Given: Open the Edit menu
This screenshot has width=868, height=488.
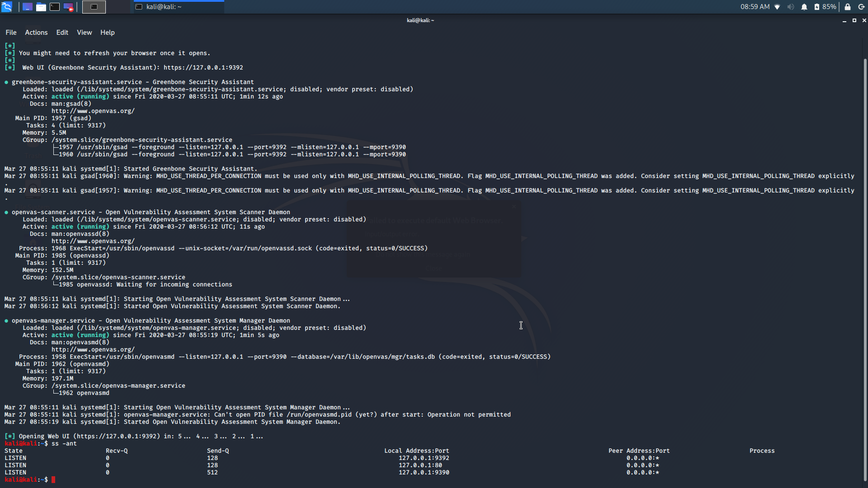Looking at the screenshot, I should coord(62,33).
